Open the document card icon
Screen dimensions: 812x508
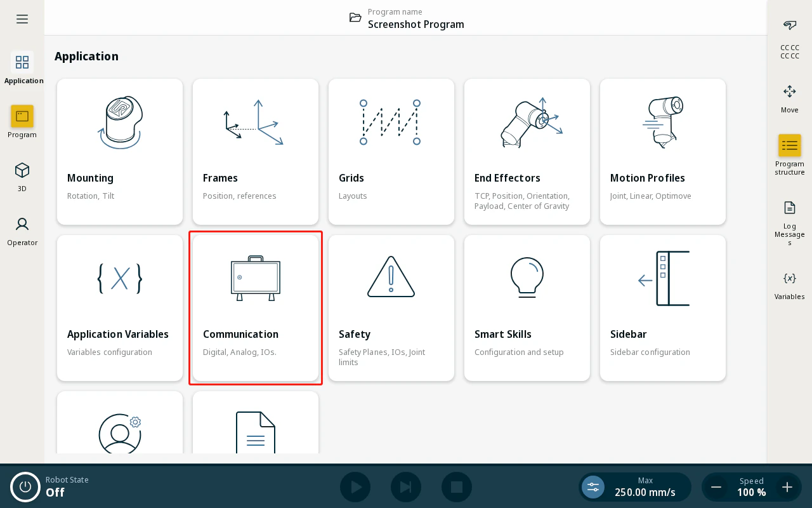click(256, 432)
